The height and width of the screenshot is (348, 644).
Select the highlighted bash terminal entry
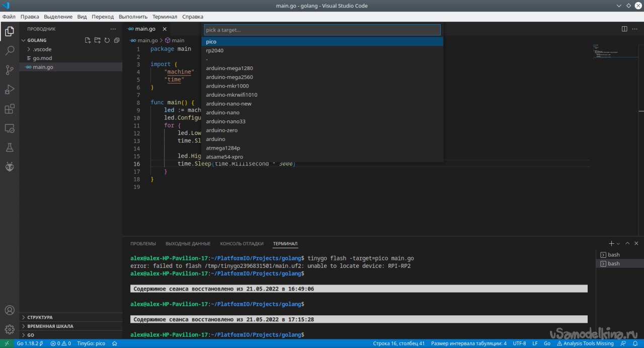pos(620,263)
